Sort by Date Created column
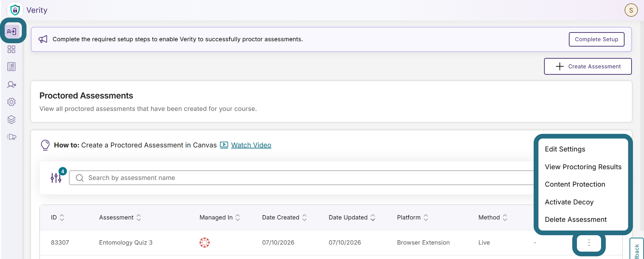644x259 pixels. (284, 217)
